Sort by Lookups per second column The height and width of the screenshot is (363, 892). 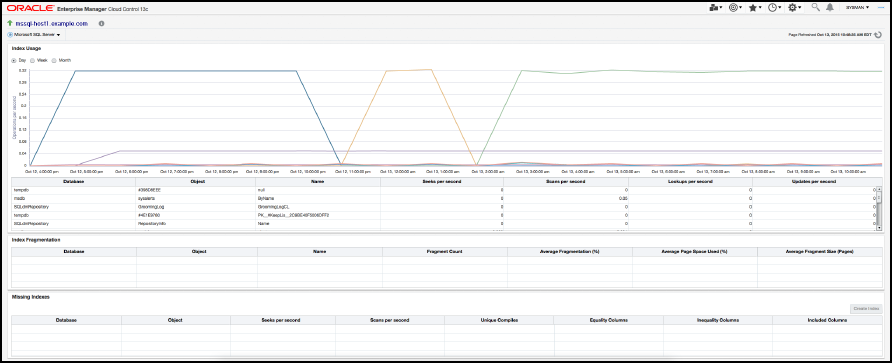691,181
